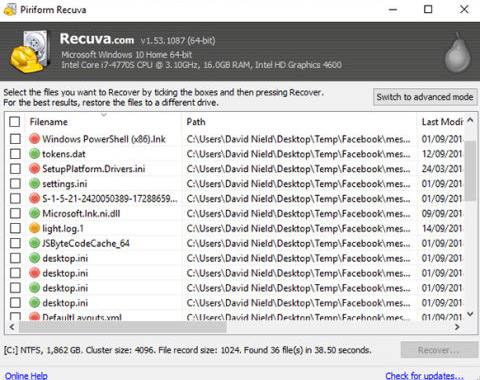Select the settings.ini filename

65,184
